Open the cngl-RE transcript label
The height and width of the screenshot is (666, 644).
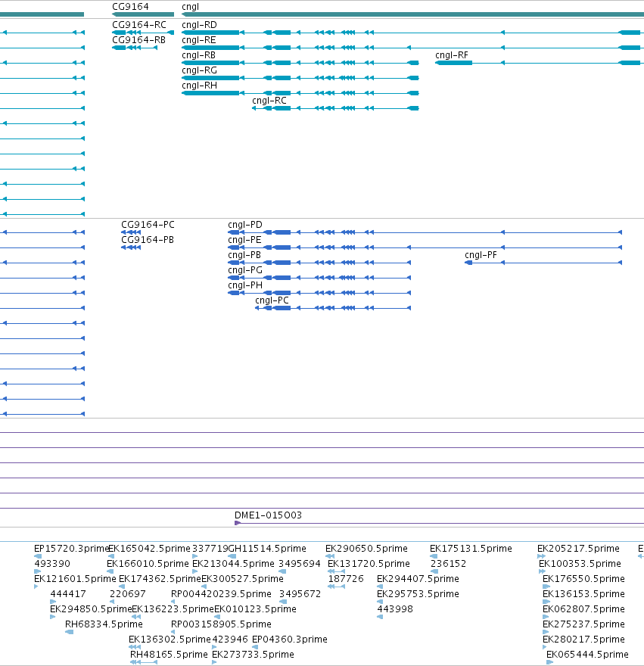pyautogui.click(x=199, y=40)
